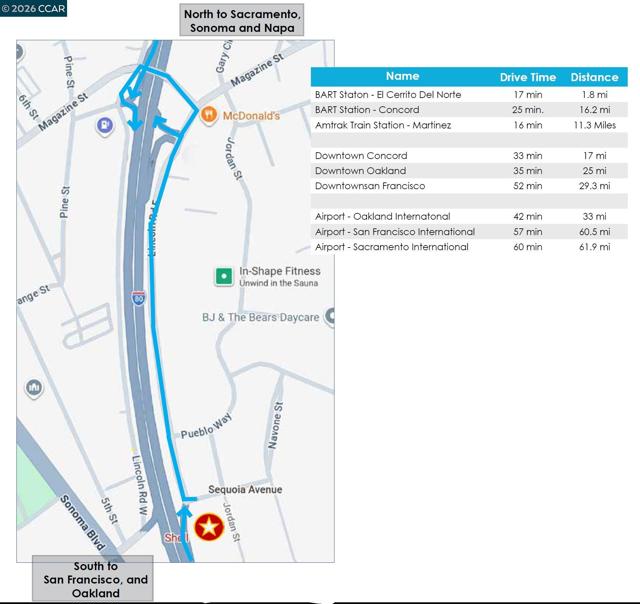
Task: Click the South to San Francisco label
Action: click(93, 579)
